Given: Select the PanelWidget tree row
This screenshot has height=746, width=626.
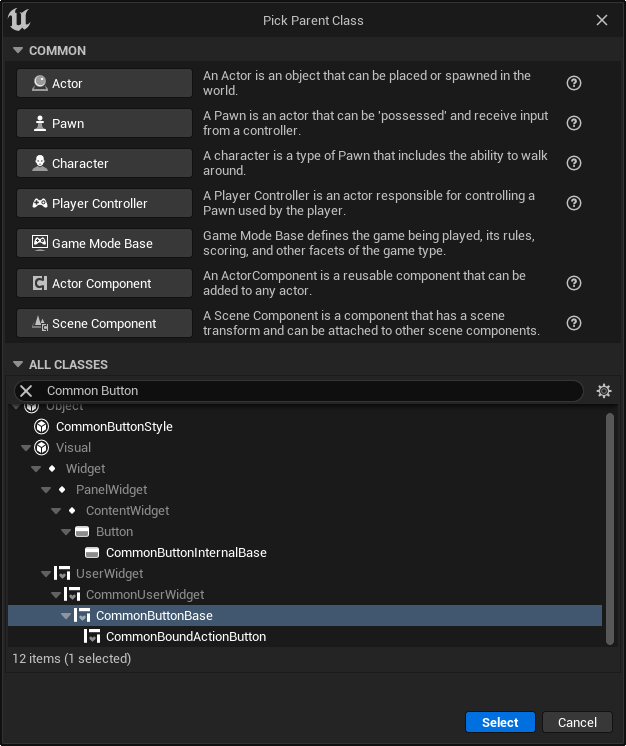Looking at the screenshot, I should point(305,490).
